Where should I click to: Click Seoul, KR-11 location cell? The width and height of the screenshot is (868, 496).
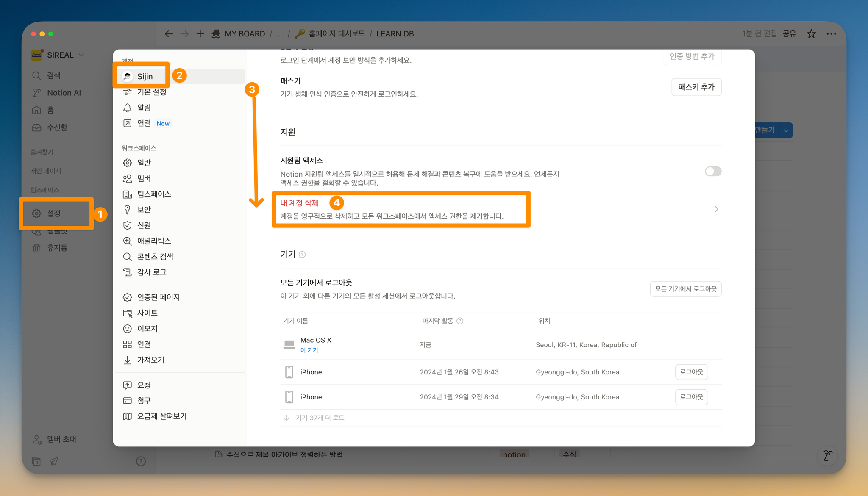(x=586, y=345)
